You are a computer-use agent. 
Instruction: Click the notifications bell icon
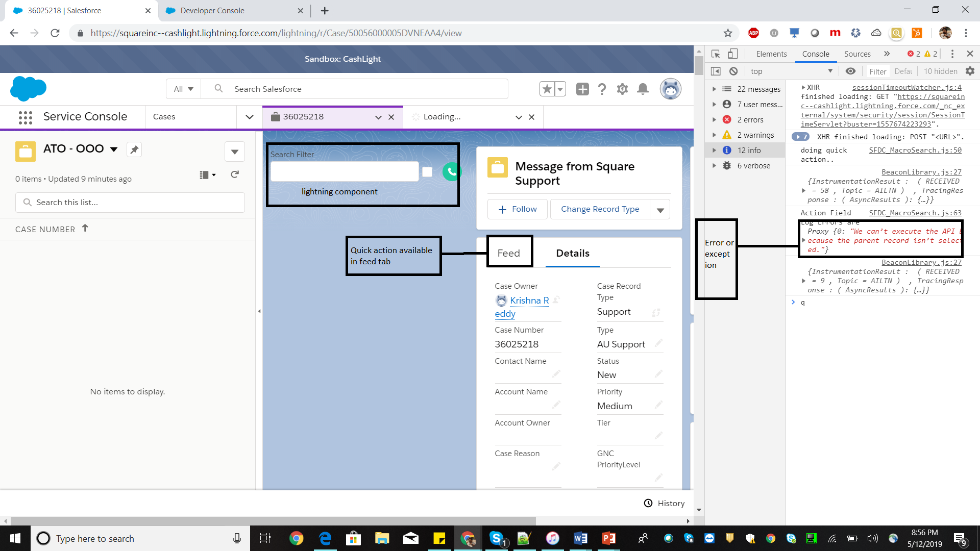(x=643, y=89)
